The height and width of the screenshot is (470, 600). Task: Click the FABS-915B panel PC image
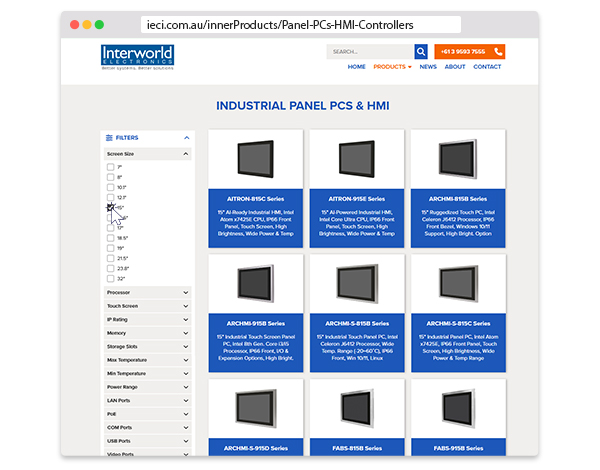458,408
